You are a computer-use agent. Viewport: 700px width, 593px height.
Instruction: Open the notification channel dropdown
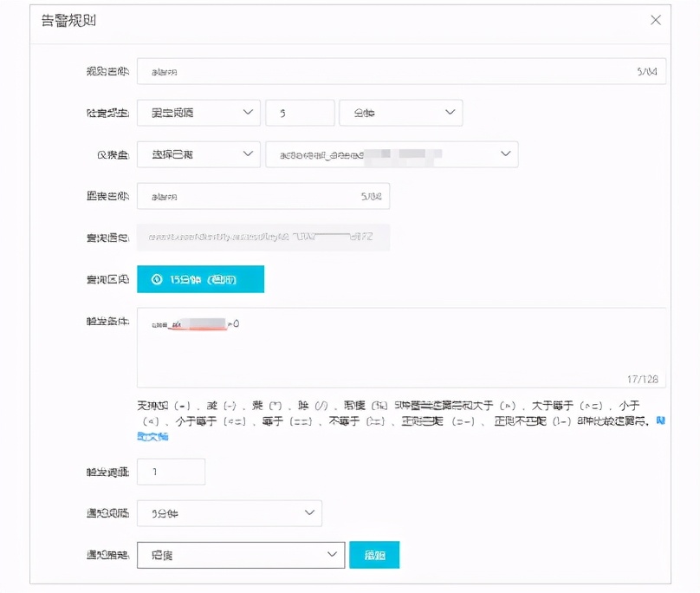pyautogui.click(x=243, y=554)
